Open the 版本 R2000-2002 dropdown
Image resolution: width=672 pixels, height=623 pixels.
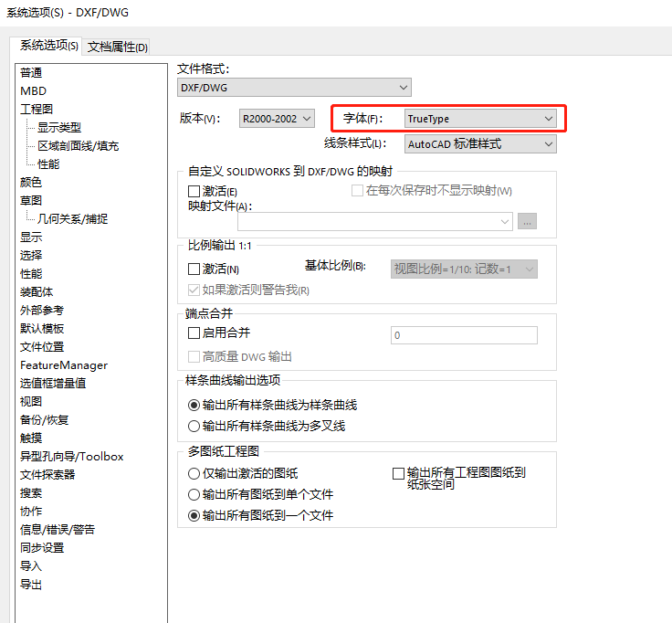point(276,119)
